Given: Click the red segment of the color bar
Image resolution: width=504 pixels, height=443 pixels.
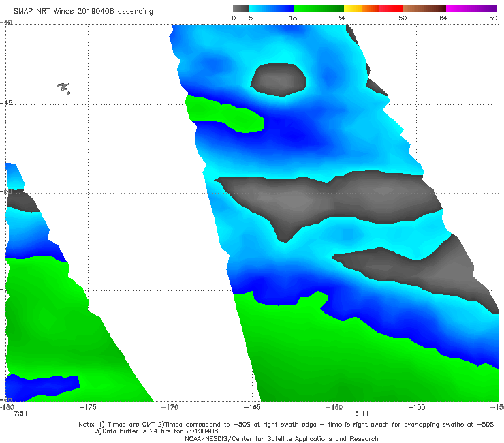Looking at the screenshot, I should [391, 8].
